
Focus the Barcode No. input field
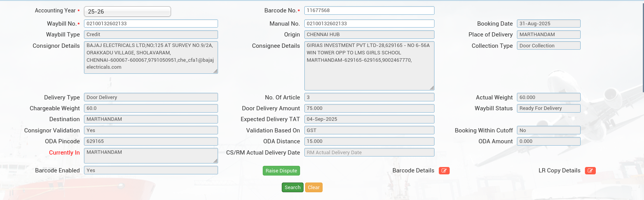click(369, 10)
